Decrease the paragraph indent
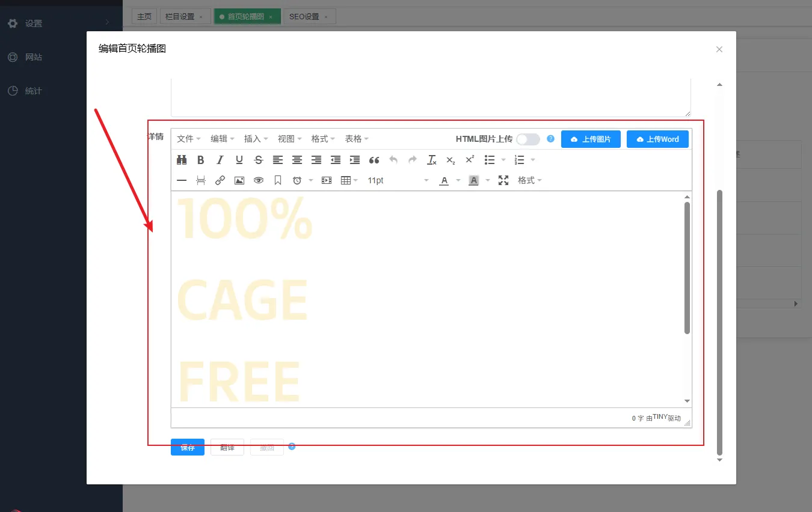 [336, 160]
